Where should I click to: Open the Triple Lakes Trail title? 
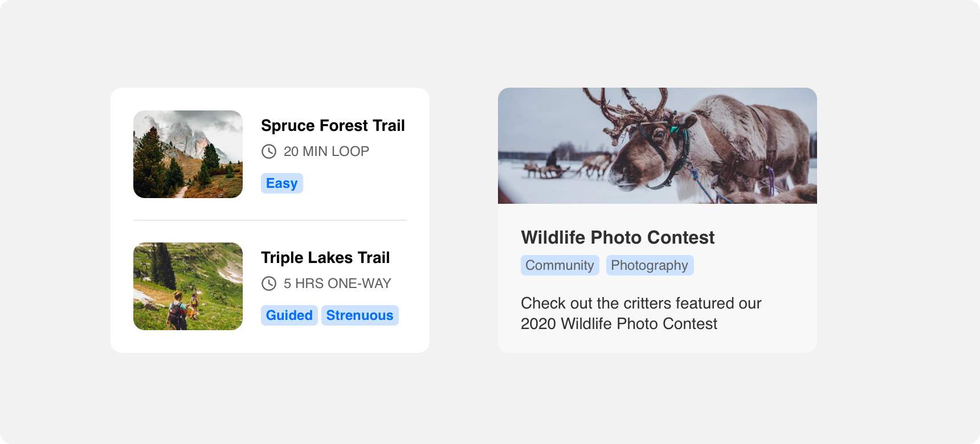pos(325,257)
